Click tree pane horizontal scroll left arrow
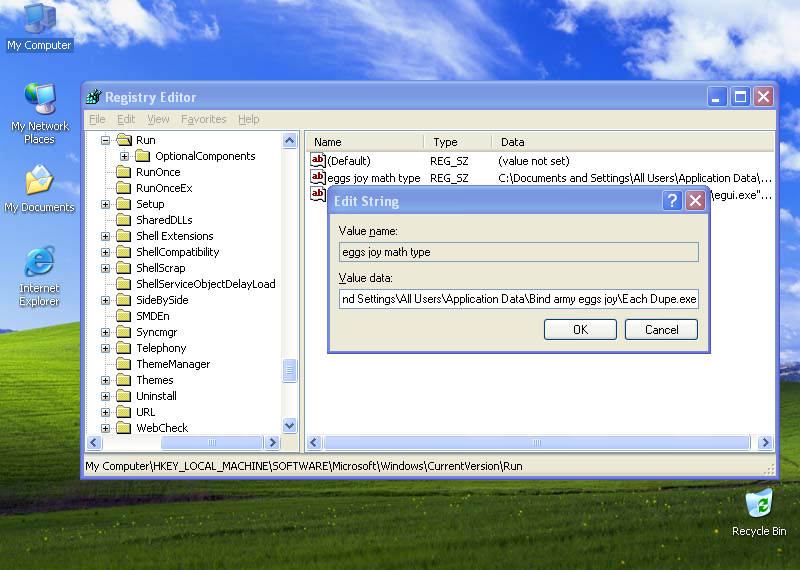Image resolution: width=800 pixels, height=570 pixels. (94, 442)
